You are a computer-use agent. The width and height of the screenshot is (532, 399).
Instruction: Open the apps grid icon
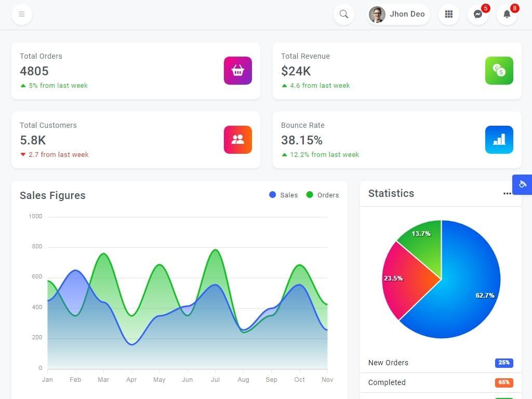(448, 14)
